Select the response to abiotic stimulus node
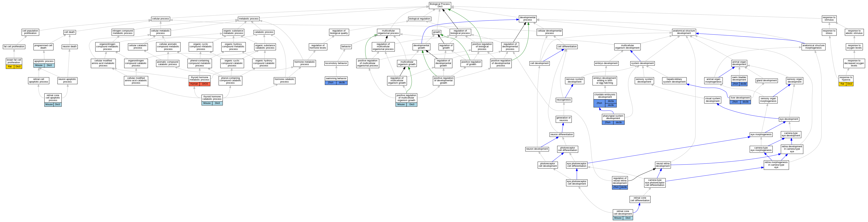The height and width of the screenshot is (222, 868). (854, 32)
